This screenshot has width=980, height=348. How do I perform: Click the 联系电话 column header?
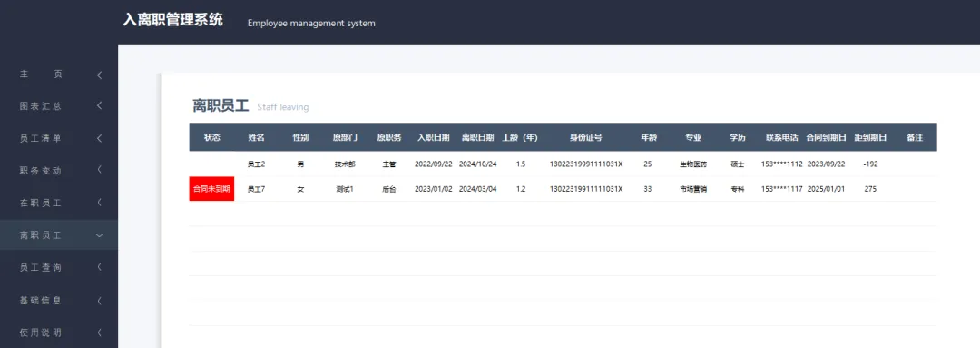782,138
